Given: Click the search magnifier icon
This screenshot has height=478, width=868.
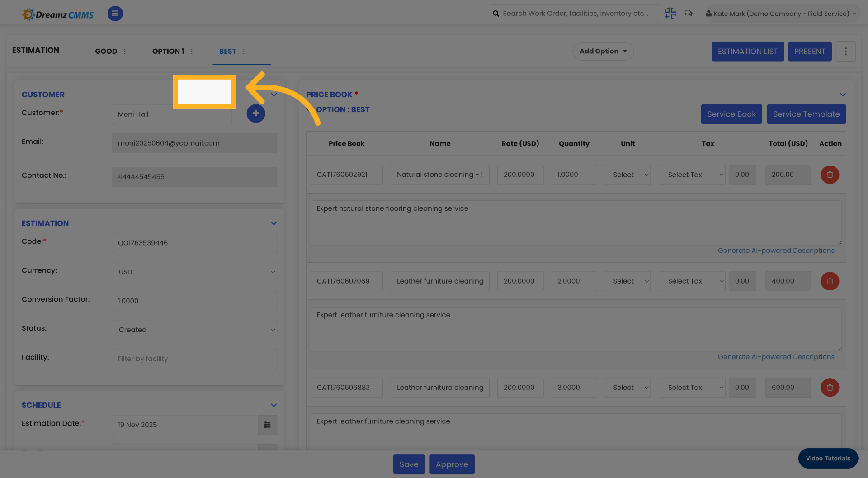Looking at the screenshot, I should [x=495, y=13].
